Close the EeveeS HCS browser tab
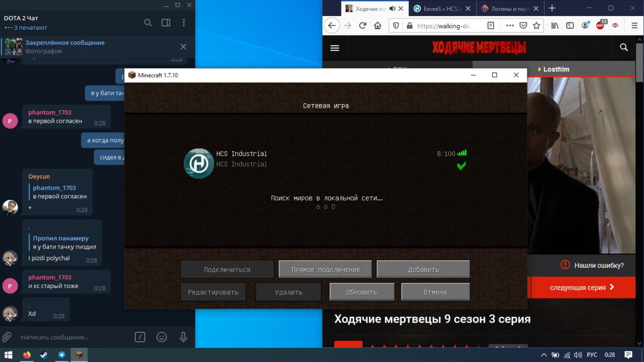The image size is (644, 362). click(x=468, y=9)
